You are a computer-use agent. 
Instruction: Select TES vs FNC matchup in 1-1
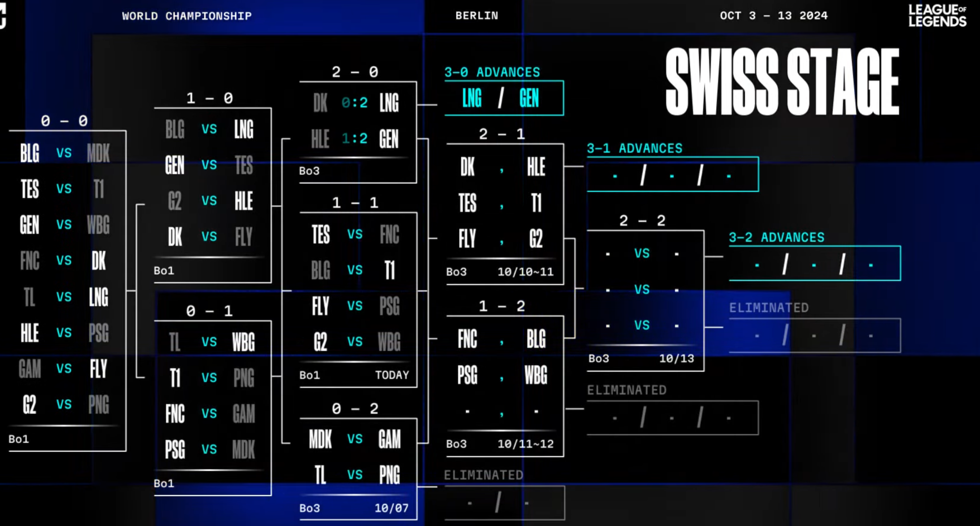point(354,234)
